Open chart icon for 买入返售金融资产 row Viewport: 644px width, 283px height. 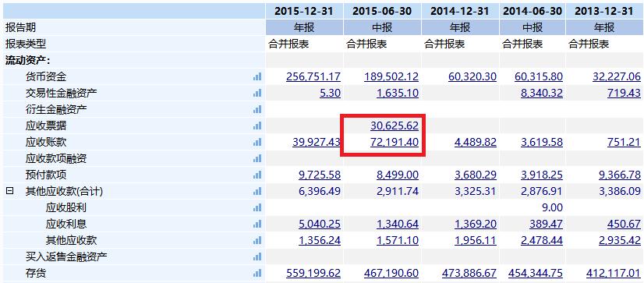[x=257, y=257]
